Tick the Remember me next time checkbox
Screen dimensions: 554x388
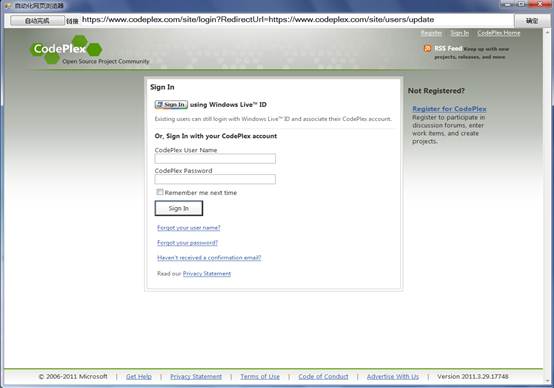(x=160, y=192)
